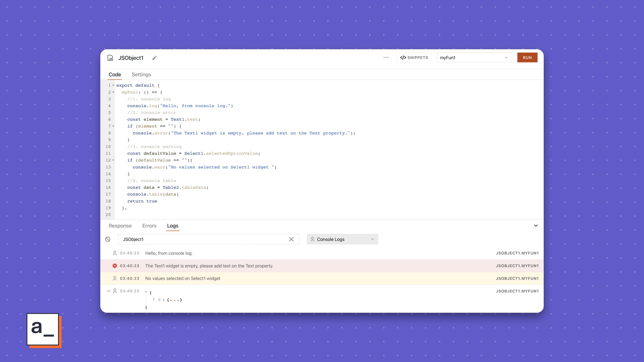The width and height of the screenshot is (644, 362).
Task: Click the JSObject1 log filter field
Action: 208,239
